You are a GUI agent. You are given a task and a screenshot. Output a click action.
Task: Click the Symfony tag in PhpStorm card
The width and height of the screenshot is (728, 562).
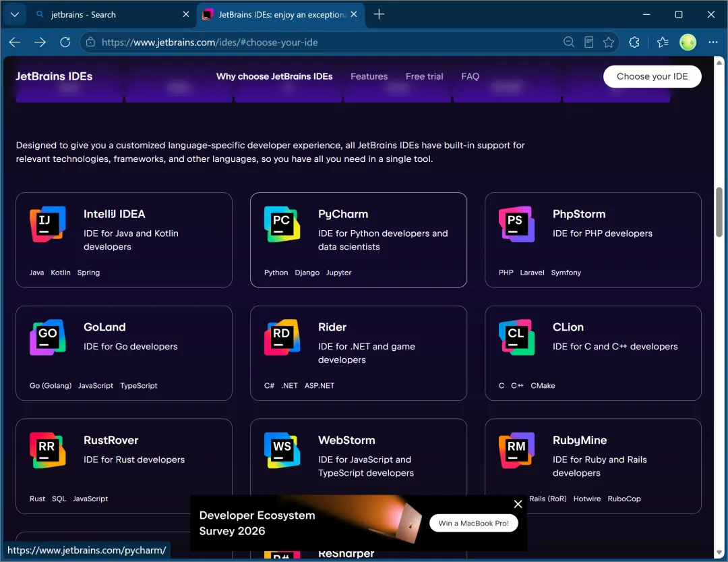[566, 273]
